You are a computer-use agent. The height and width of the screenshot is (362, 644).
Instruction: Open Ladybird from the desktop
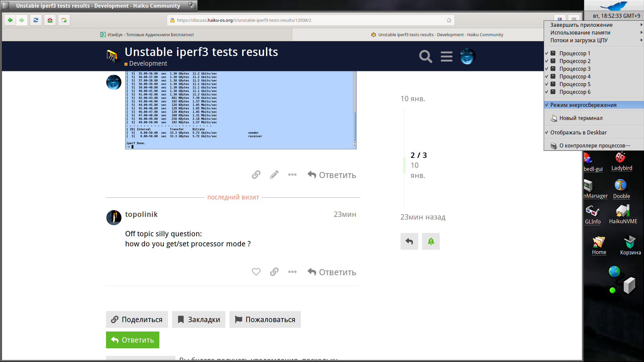click(x=622, y=161)
